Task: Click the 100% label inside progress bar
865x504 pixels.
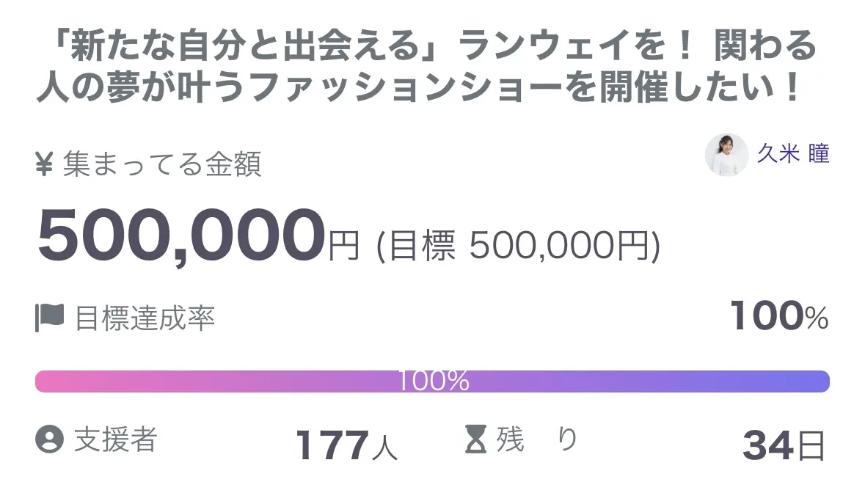Action: [433, 381]
